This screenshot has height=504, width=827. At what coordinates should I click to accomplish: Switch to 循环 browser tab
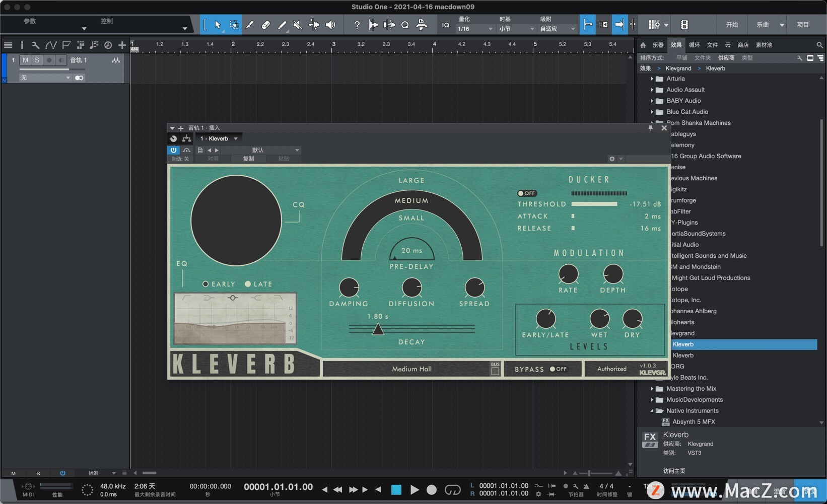[694, 45]
